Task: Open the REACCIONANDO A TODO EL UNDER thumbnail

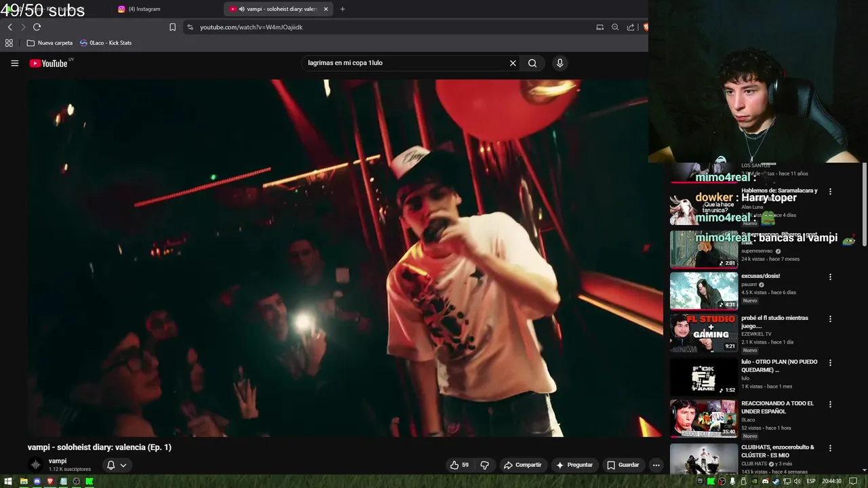Action: point(704,419)
